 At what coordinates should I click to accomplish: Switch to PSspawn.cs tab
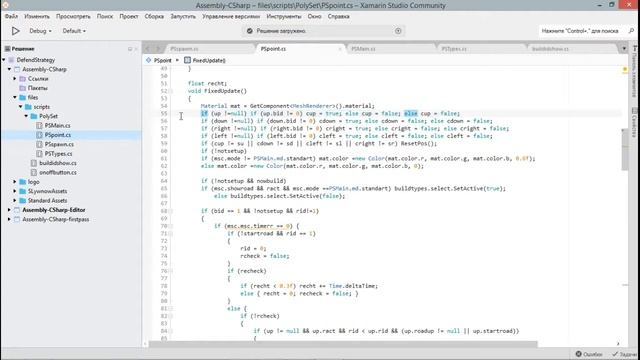(184, 49)
